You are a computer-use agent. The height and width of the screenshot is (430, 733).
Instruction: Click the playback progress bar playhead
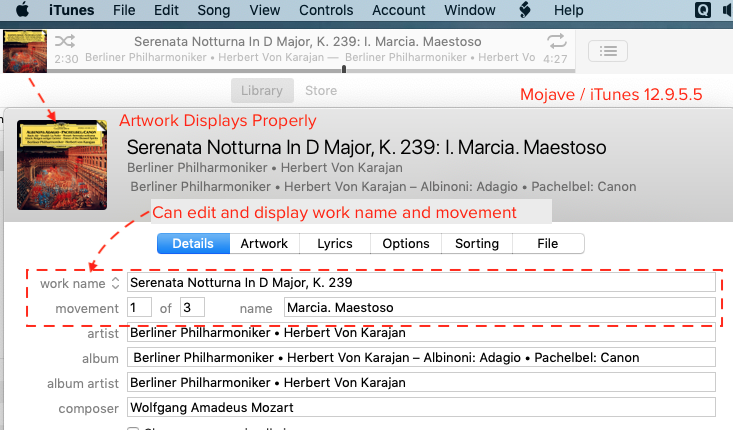pos(344,69)
